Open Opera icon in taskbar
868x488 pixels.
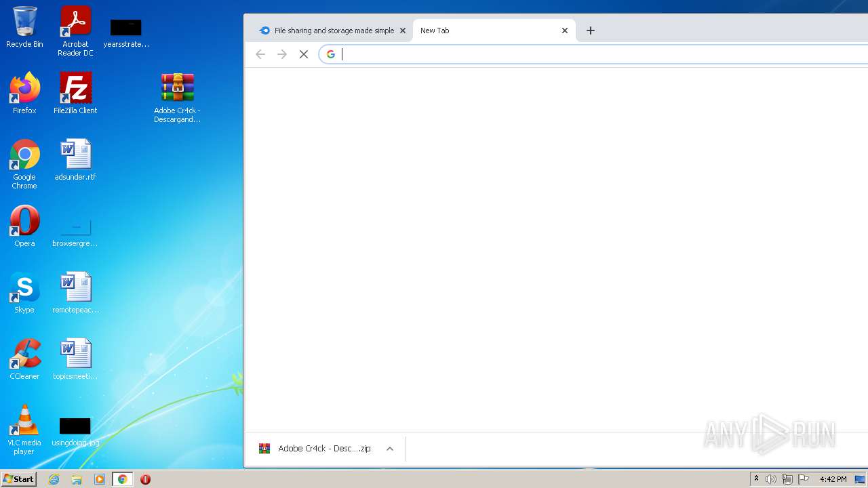click(145, 479)
